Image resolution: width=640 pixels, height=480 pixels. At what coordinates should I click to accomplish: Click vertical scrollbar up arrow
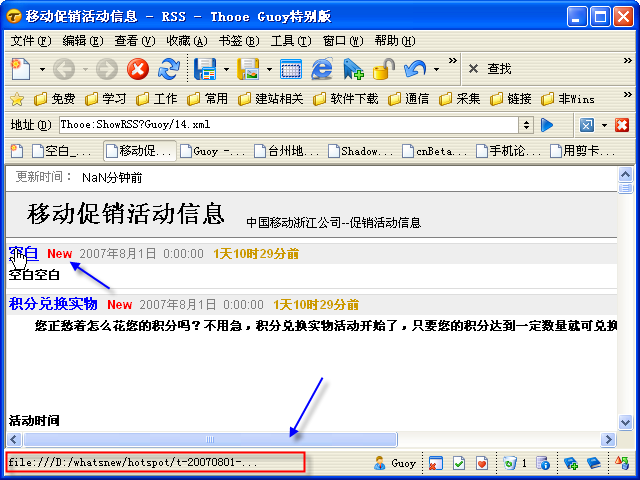point(625,175)
